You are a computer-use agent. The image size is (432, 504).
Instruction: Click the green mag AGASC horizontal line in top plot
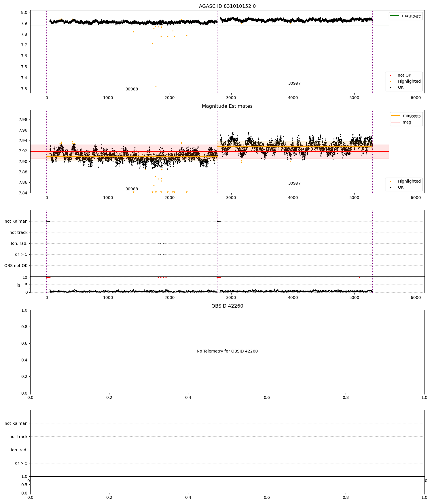coord(209,25)
